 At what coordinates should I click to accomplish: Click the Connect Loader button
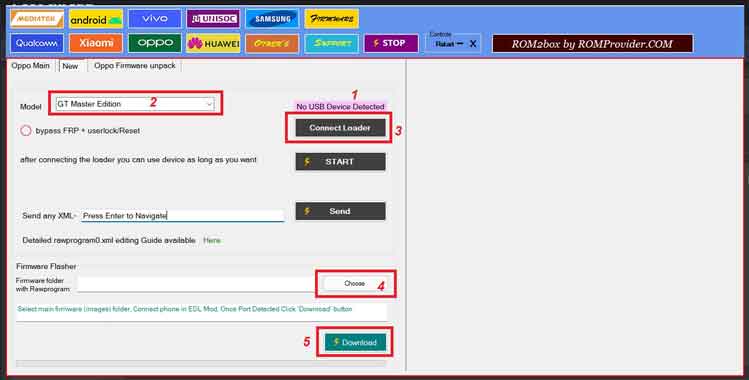point(340,127)
